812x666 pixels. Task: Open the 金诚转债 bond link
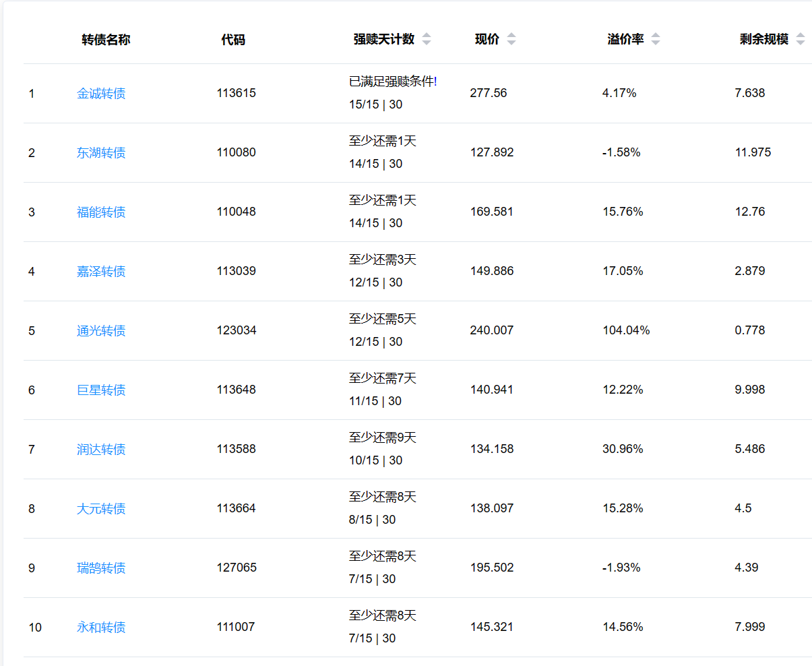101,94
